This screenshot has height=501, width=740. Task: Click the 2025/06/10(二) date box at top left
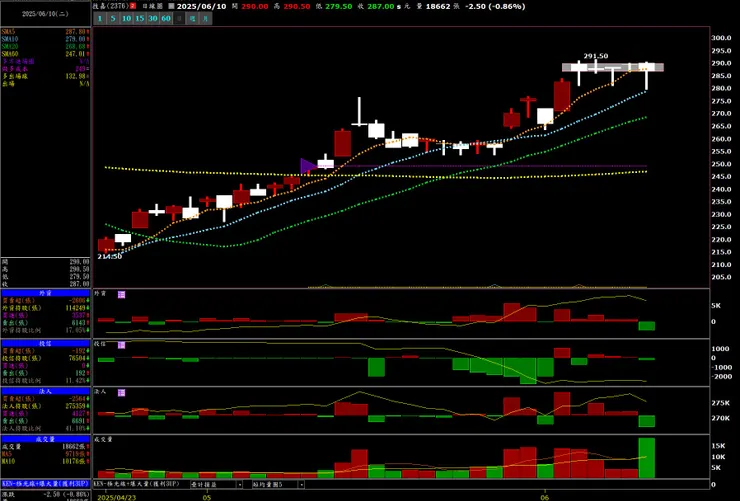tap(45, 14)
